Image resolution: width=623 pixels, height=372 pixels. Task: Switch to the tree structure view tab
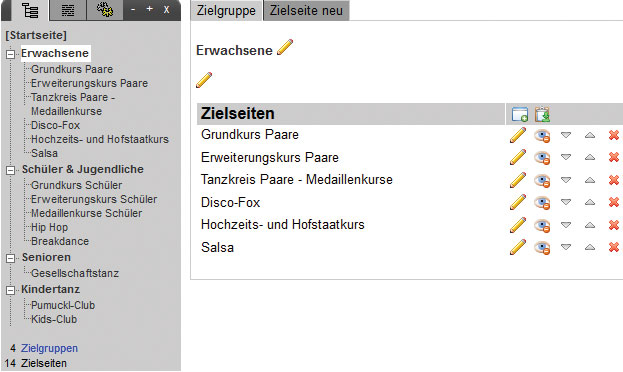point(30,10)
